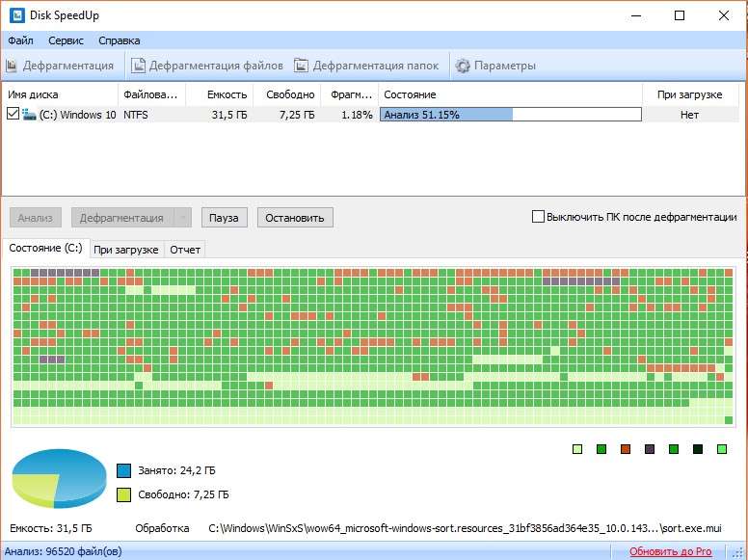Click the Disk SpeedUp app icon in title bar
The height and width of the screenshot is (560, 748).
(x=17, y=15)
